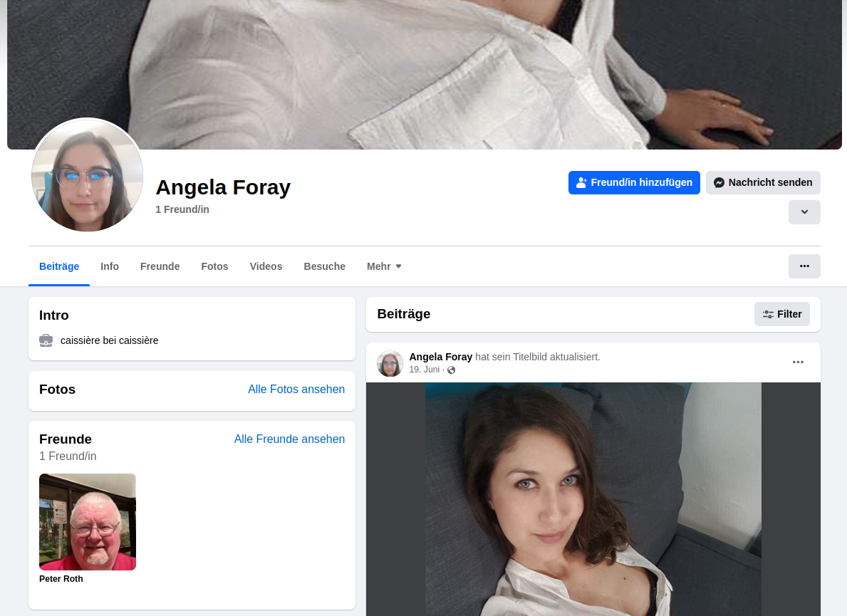Expand the chevron dropdown below Nachricht senden
The width and height of the screenshot is (847, 616).
pyautogui.click(x=804, y=212)
